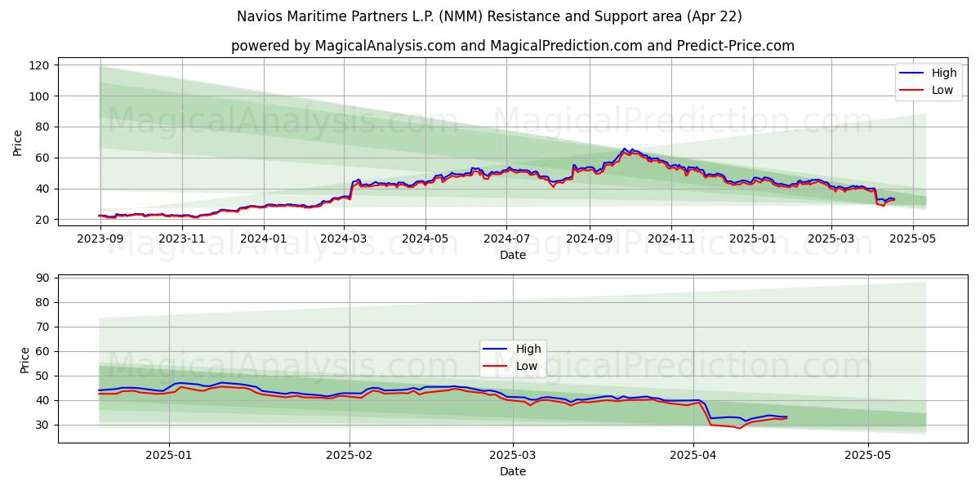The image size is (980, 490).
Task: Click the '2024-11' x-axis label
Action: tap(671, 238)
